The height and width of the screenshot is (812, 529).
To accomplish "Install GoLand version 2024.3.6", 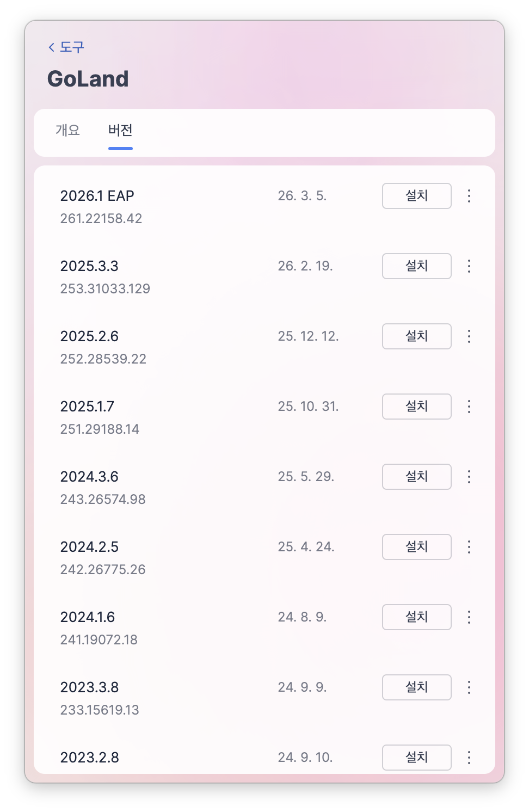I will click(417, 477).
